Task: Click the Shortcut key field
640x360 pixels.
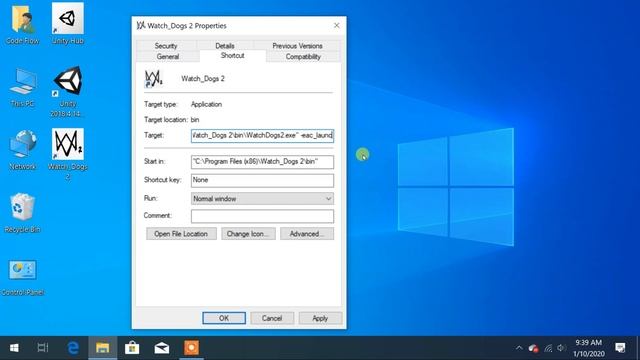Action: [x=262, y=180]
